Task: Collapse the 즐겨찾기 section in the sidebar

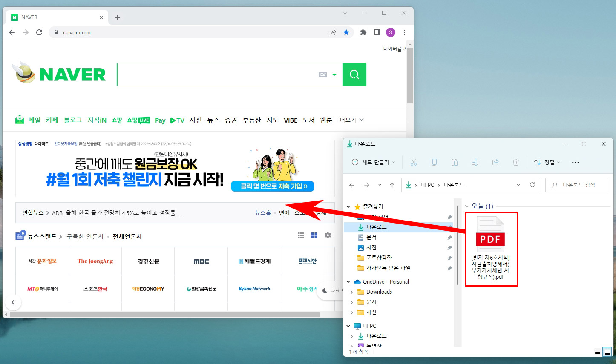Action: 348,206
